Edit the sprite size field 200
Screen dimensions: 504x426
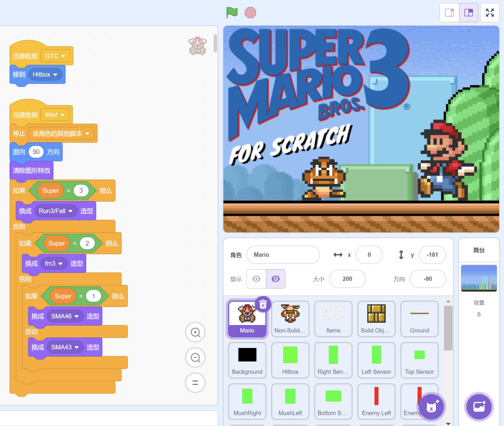click(347, 279)
